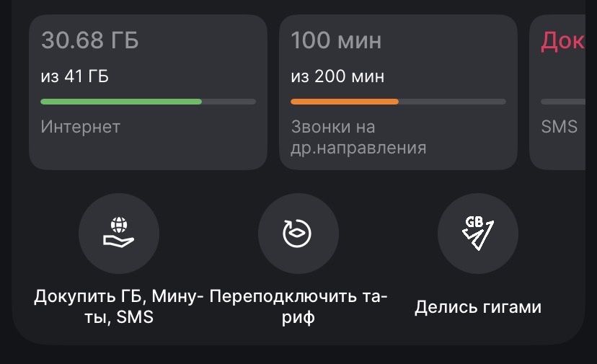Tap the circular arrow reconnect tariff icon

point(298,234)
